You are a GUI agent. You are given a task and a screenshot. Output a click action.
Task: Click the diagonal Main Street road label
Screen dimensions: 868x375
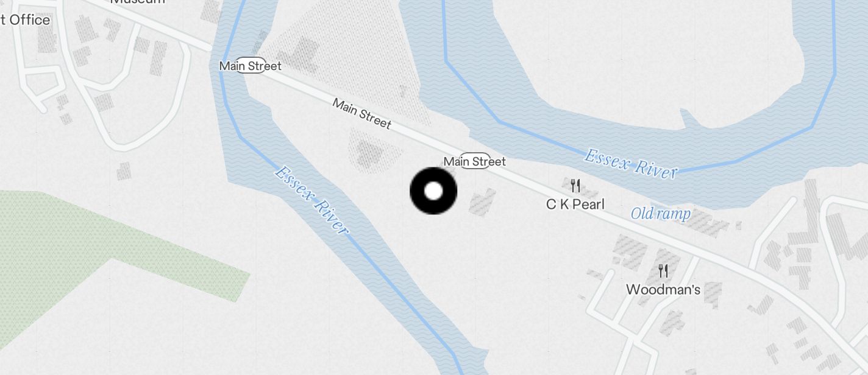pyautogui.click(x=361, y=114)
